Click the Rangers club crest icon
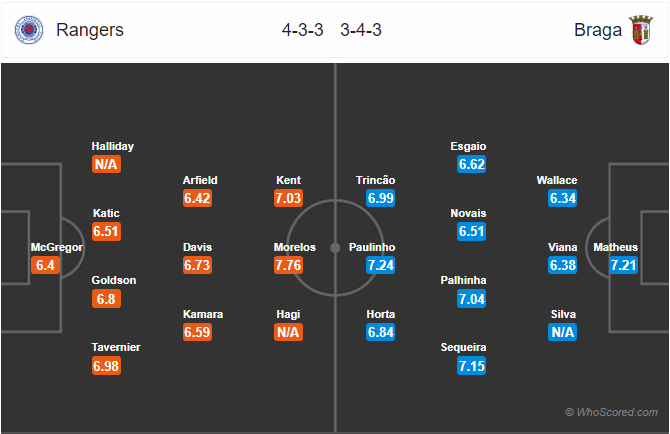 coord(29,30)
